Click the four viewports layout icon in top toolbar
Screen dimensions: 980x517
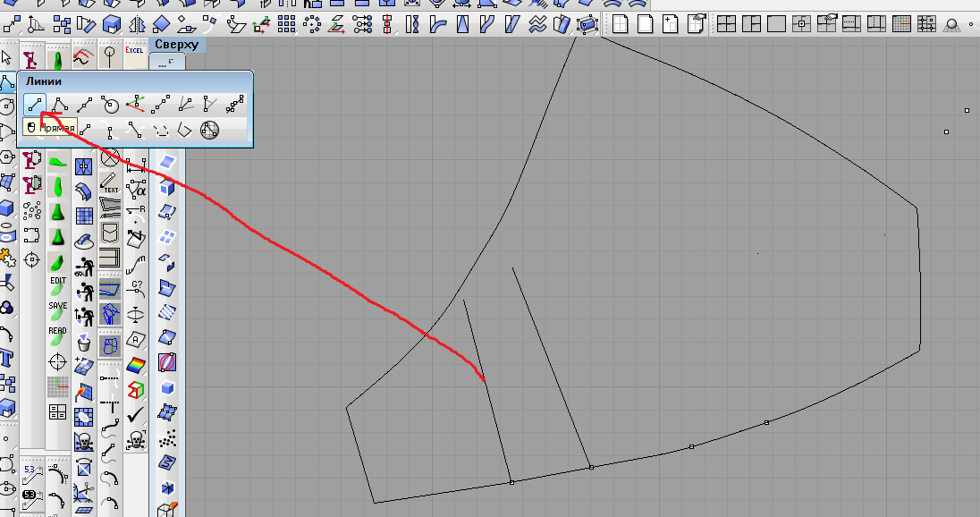(x=726, y=24)
